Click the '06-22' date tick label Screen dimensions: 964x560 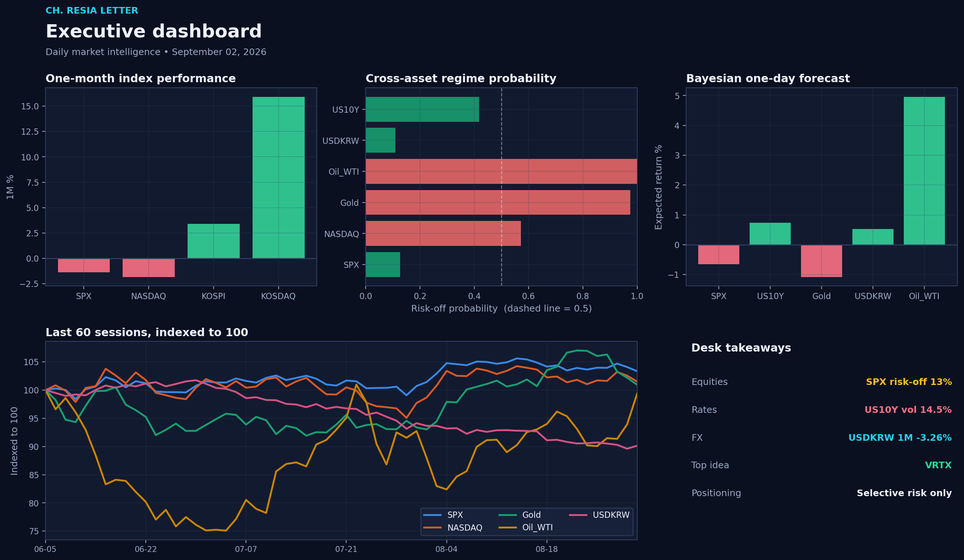[x=146, y=549]
